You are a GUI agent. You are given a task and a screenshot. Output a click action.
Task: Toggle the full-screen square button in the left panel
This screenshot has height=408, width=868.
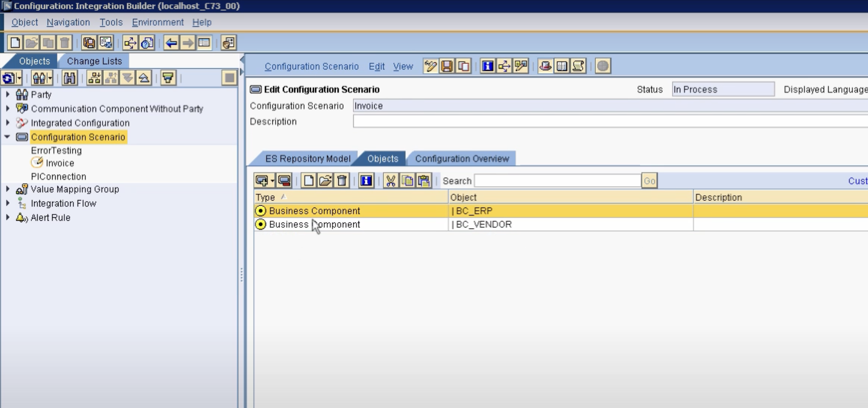click(230, 78)
